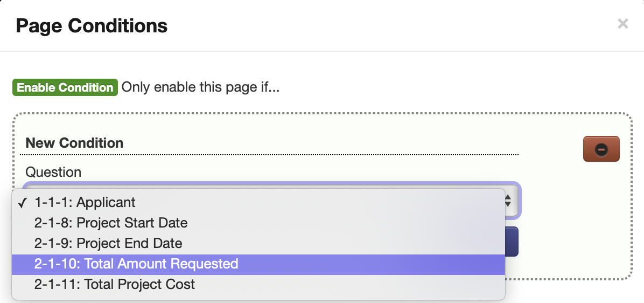Click the Question select up-down arrows
644x303 pixels.
pyautogui.click(x=508, y=201)
